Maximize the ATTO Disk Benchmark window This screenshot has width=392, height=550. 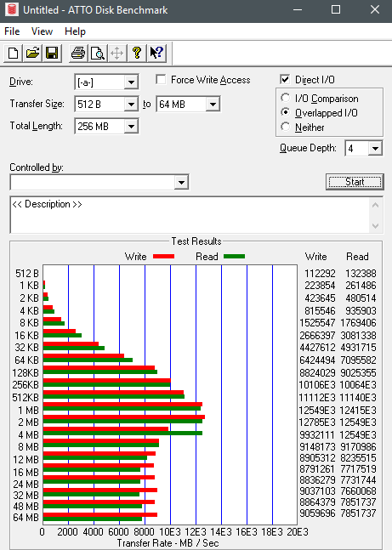[x=336, y=9]
